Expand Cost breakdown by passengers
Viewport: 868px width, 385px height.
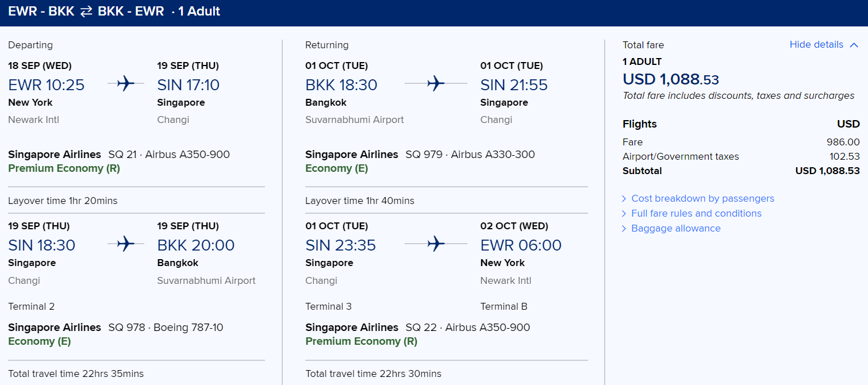click(x=702, y=198)
